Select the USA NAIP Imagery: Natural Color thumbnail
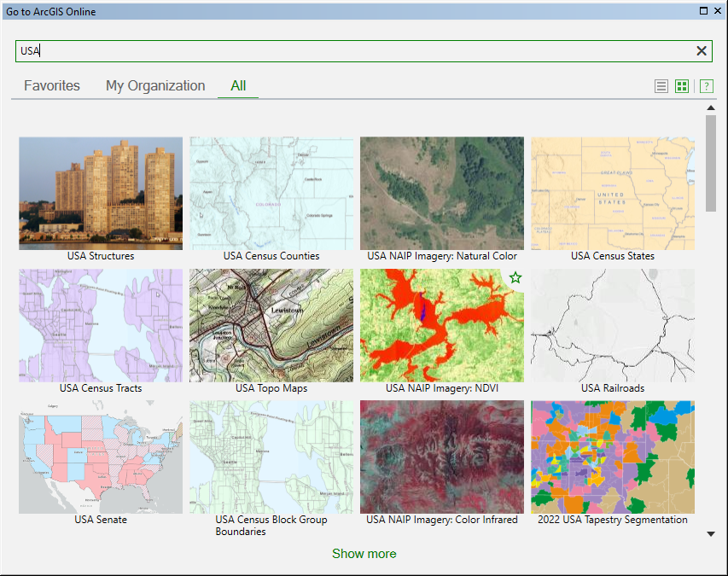The image size is (728, 576). tap(442, 194)
